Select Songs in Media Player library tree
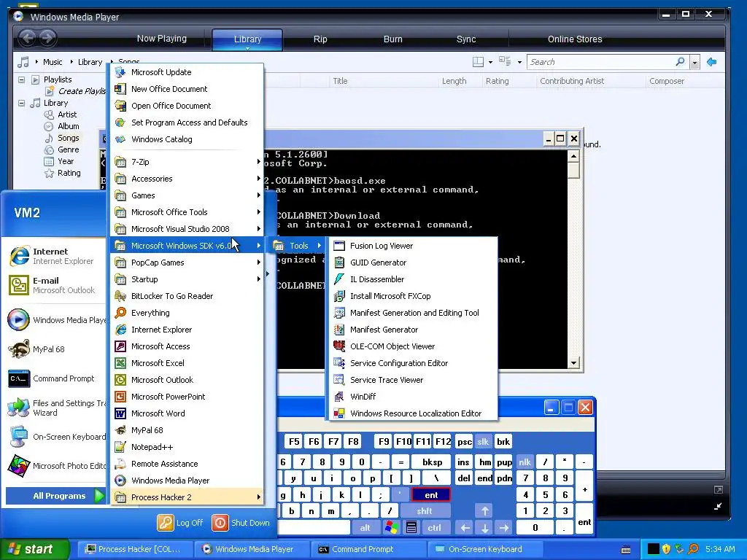The image size is (747, 560). coord(68,138)
